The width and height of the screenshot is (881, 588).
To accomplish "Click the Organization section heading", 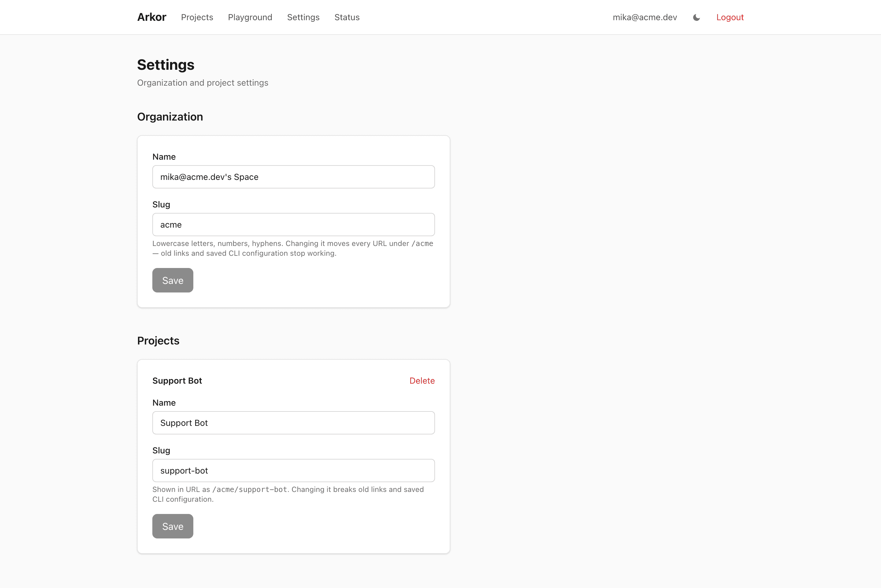I will pos(170,117).
